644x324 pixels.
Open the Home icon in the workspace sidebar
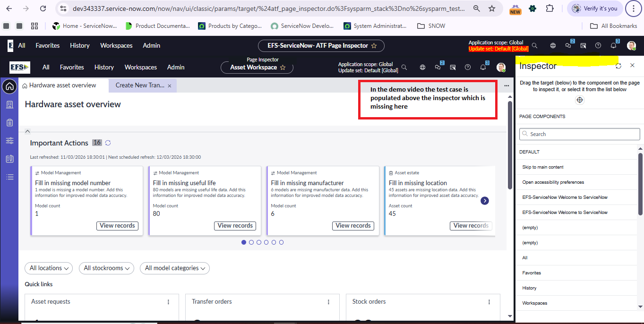pos(9,86)
